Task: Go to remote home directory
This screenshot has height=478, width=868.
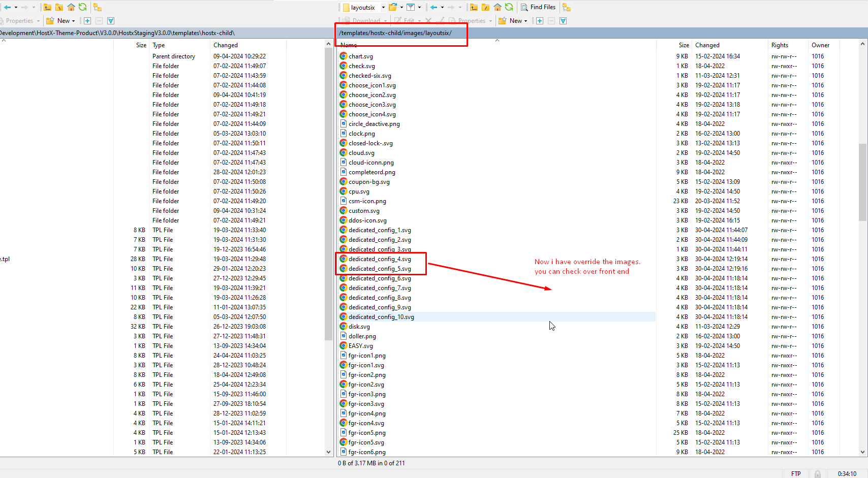Action: click(498, 7)
